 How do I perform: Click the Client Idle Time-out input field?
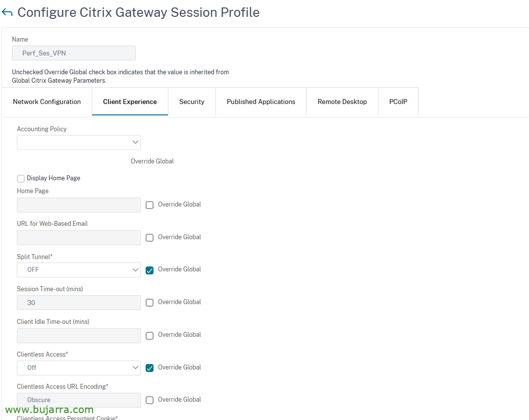coord(79,336)
